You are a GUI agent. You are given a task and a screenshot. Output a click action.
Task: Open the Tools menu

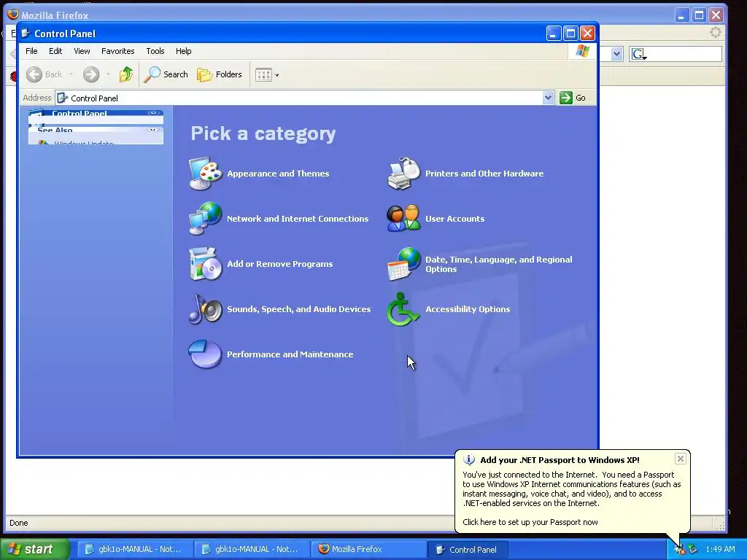click(155, 51)
